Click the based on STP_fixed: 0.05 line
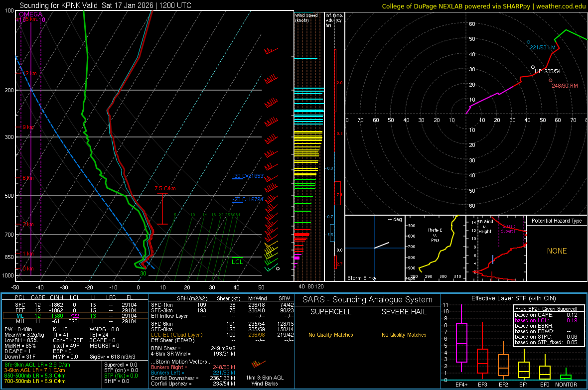 pos(546,342)
